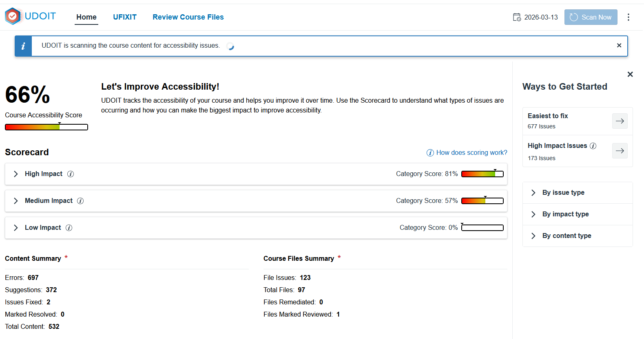Click the Suggestions: 372 line
The width and height of the screenshot is (644, 339).
coord(31,290)
